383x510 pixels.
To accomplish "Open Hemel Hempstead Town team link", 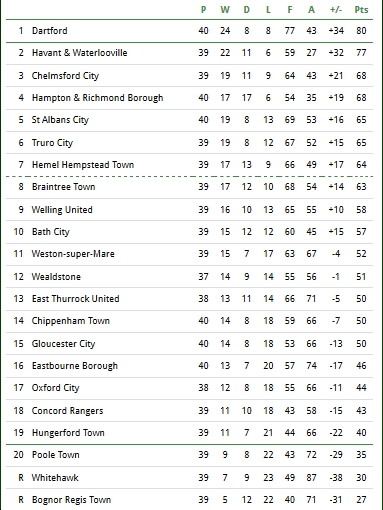I will coord(83,165).
